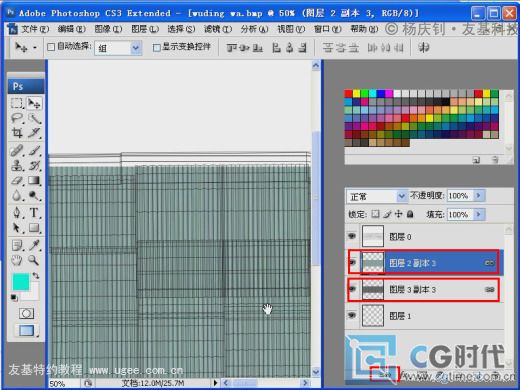520x390 pixels.
Task: Enable show transform controls (显示变换控件) checkbox
Action: 156,48
